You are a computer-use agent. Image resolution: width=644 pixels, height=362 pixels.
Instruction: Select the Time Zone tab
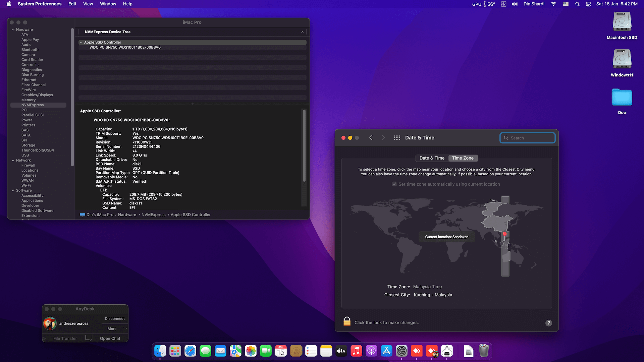tap(463, 158)
